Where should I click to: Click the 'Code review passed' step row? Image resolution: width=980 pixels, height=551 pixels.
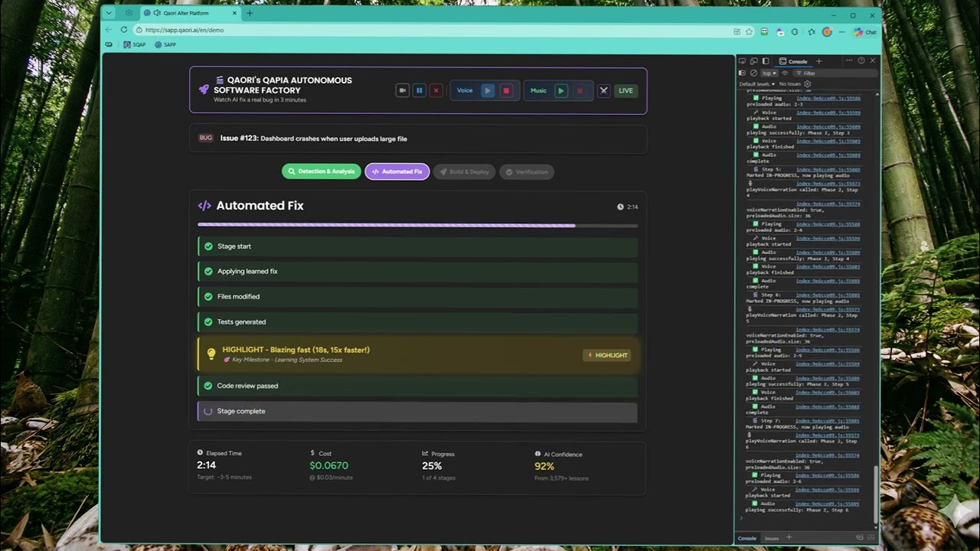pos(417,386)
